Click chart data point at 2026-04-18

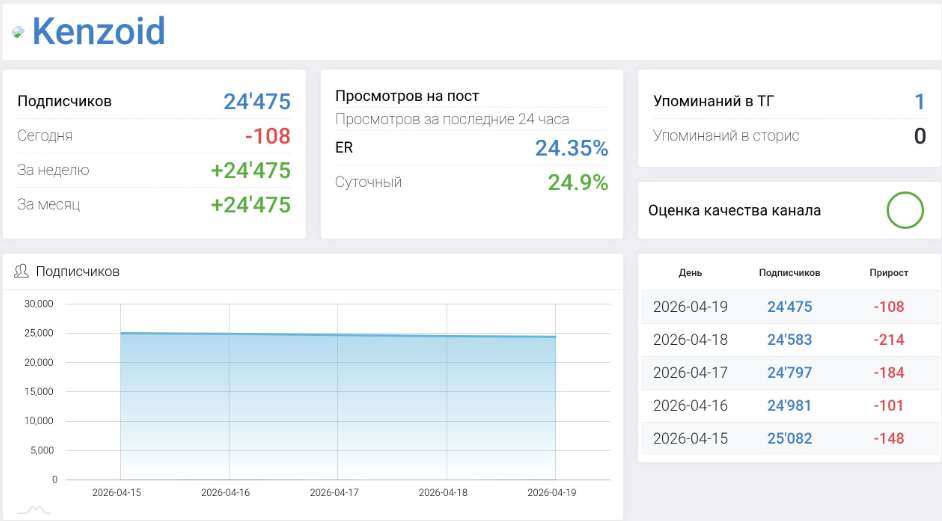point(446,336)
